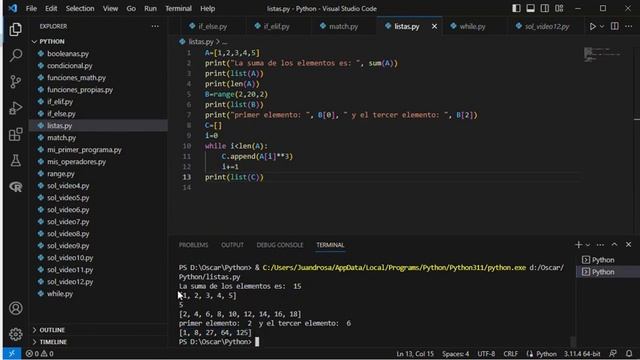Viewport: 640px width, 360px height.
Task: Open the Source Control view
Action: 16,82
